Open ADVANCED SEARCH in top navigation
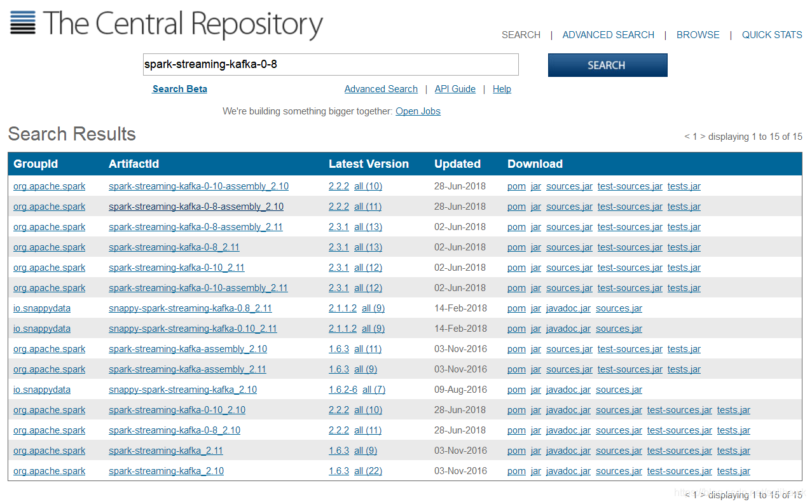 [608, 35]
